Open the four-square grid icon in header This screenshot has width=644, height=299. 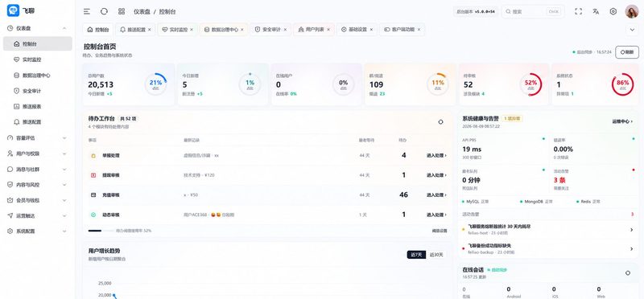122,11
